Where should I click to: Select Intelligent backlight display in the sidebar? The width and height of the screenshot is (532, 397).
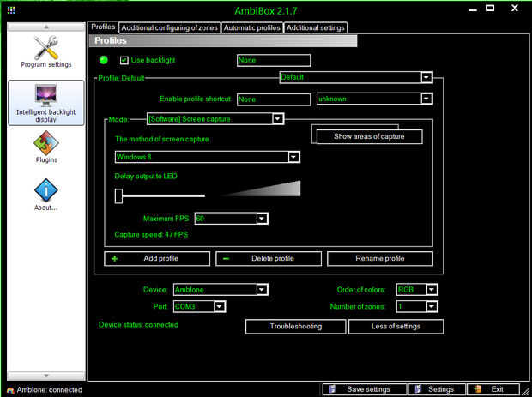[x=46, y=103]
